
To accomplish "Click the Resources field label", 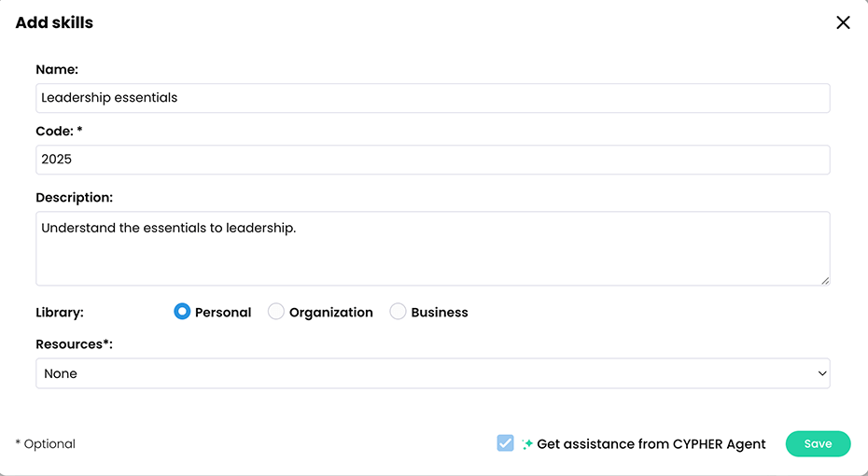I will pos(74,344).
